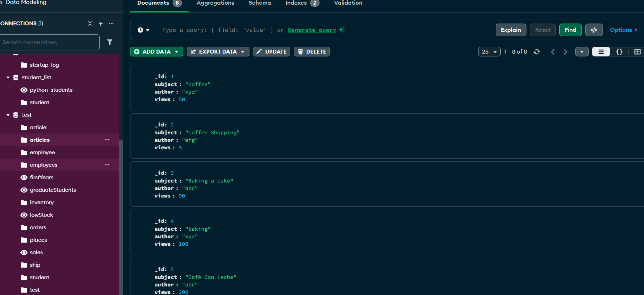Click subject value "Café Con Leche"
The image size is (644, 295).
[211, 277]
